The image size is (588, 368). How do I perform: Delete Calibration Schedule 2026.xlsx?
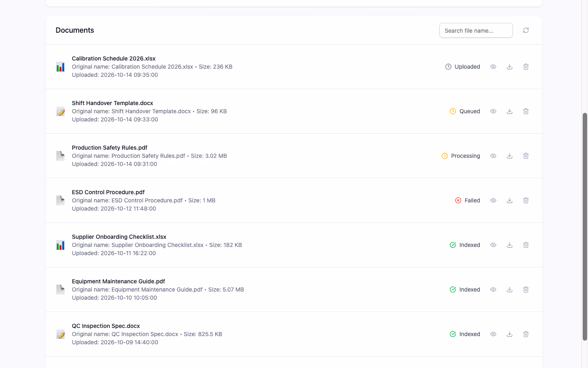526,67
